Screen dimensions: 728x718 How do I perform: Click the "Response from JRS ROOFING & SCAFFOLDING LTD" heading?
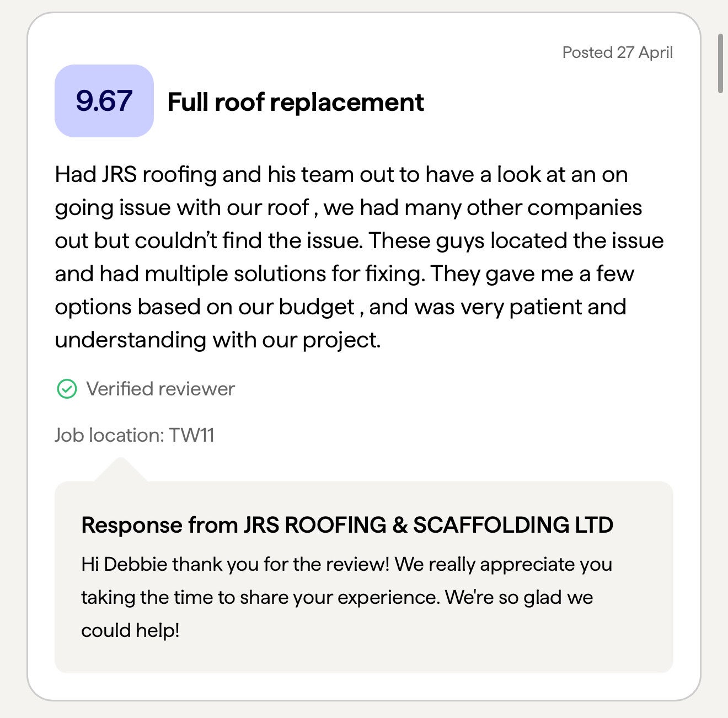click(347, 525)
